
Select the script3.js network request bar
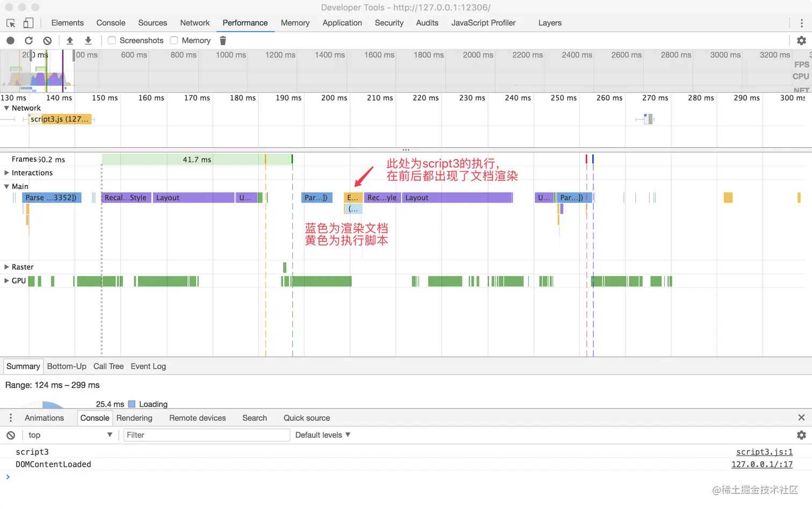tap(60, 119)
